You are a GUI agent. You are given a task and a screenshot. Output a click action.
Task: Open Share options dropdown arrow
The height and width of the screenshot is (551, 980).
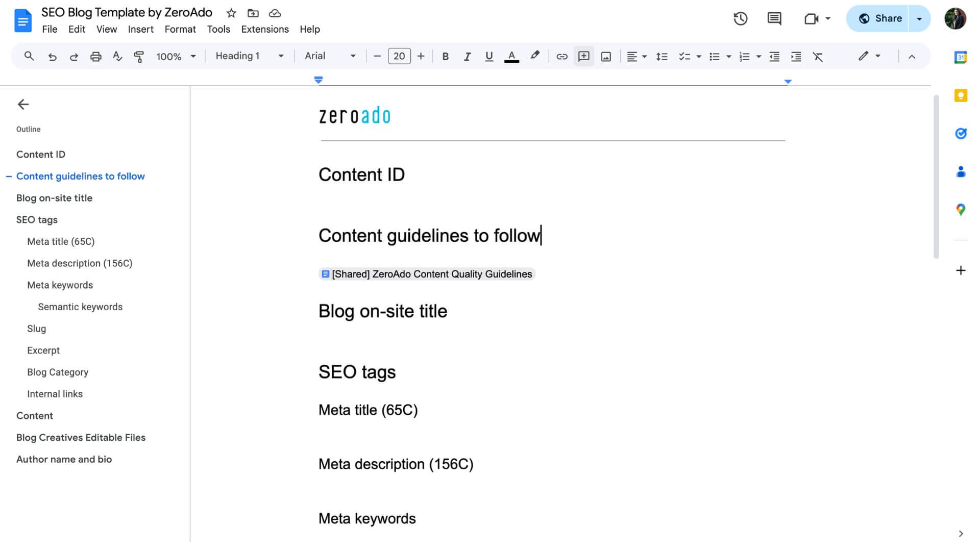click(919, 19)
